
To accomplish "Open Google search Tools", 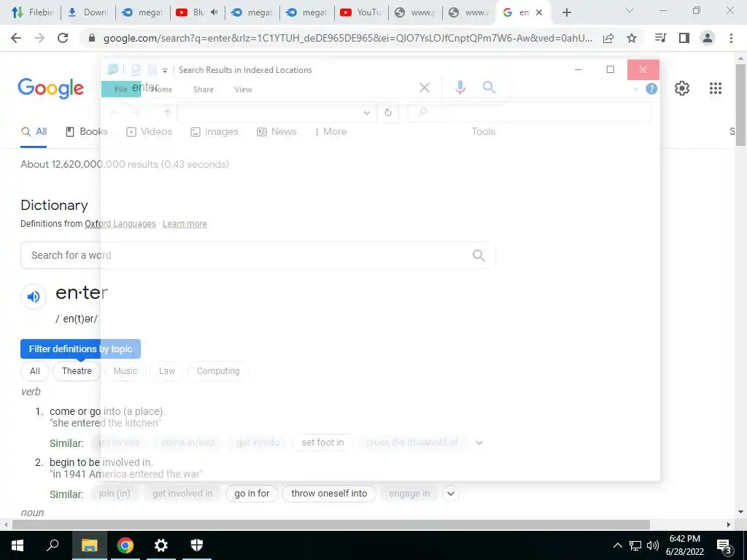I will [x=483, y=132].
